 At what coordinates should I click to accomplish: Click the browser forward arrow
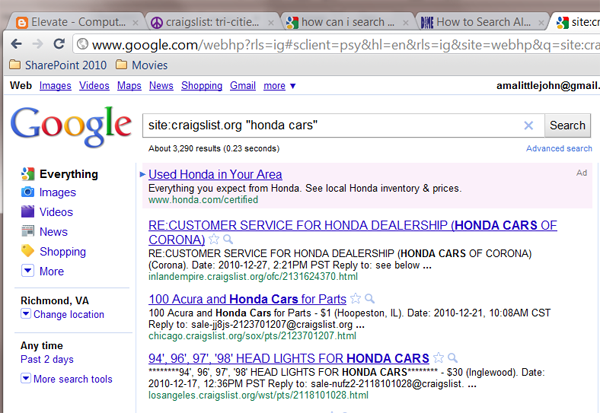tap(38, 44)
